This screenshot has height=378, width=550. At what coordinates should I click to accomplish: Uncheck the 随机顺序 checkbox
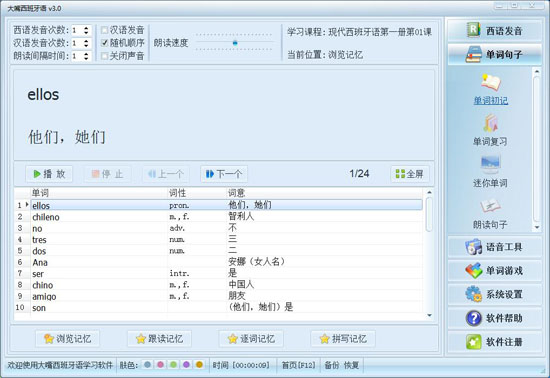[x=105, y=43]
